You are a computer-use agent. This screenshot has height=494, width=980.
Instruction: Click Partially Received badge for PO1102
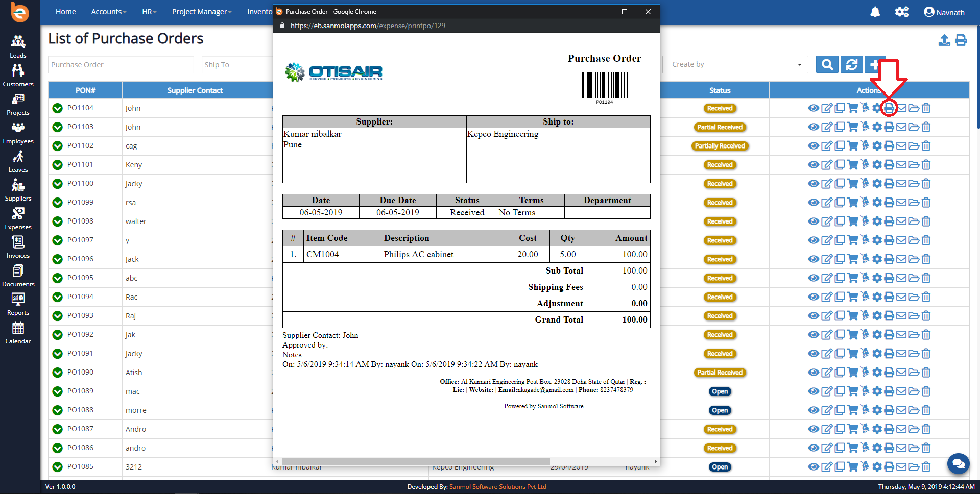(720, 146)
